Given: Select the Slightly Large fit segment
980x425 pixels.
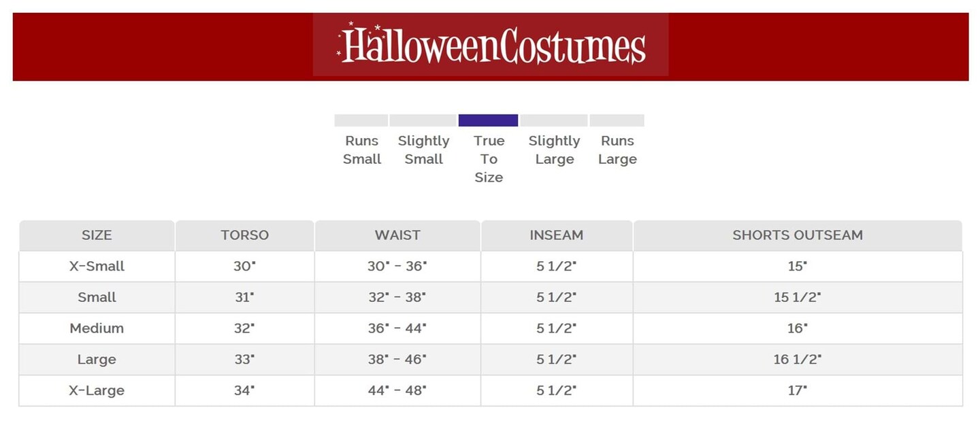Looking at the screenshot, I should (554, 120).
